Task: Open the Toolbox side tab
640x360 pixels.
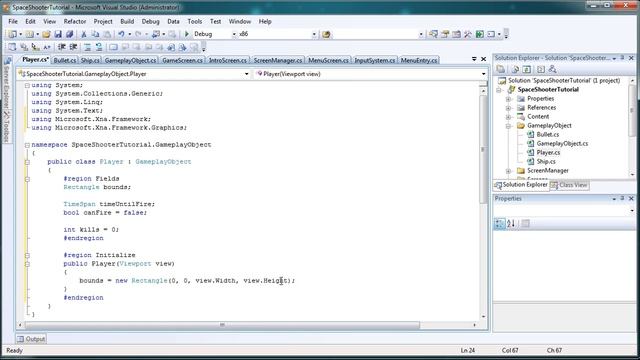Action: [x=7, y=127]
